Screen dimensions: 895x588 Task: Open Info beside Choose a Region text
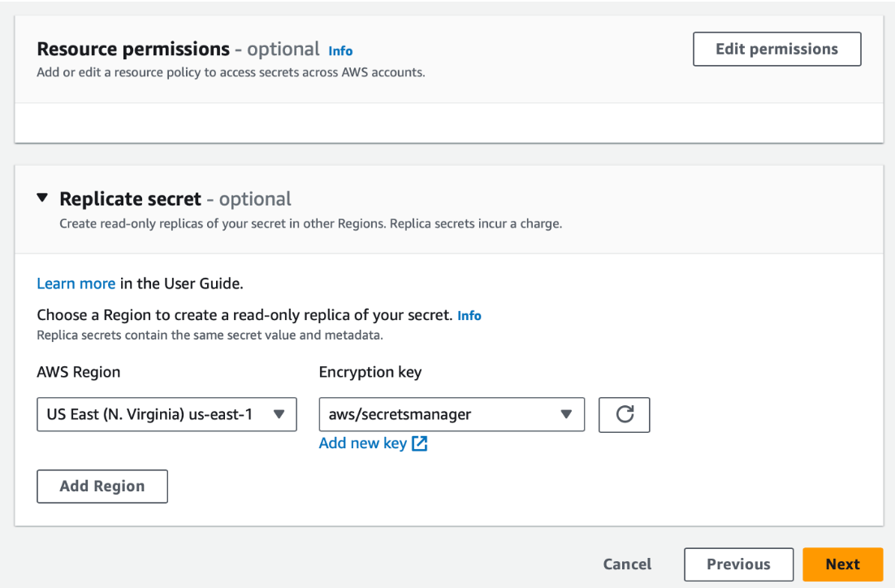point(469,315)
